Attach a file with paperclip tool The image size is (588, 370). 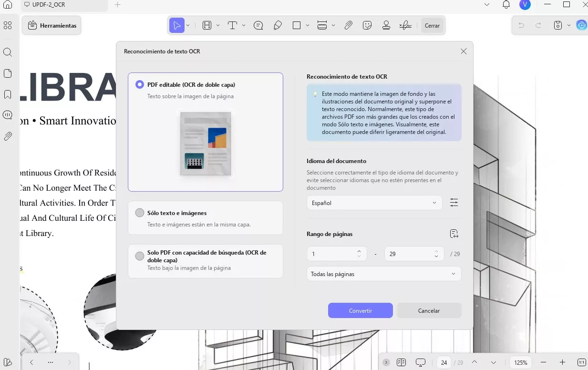348,26
